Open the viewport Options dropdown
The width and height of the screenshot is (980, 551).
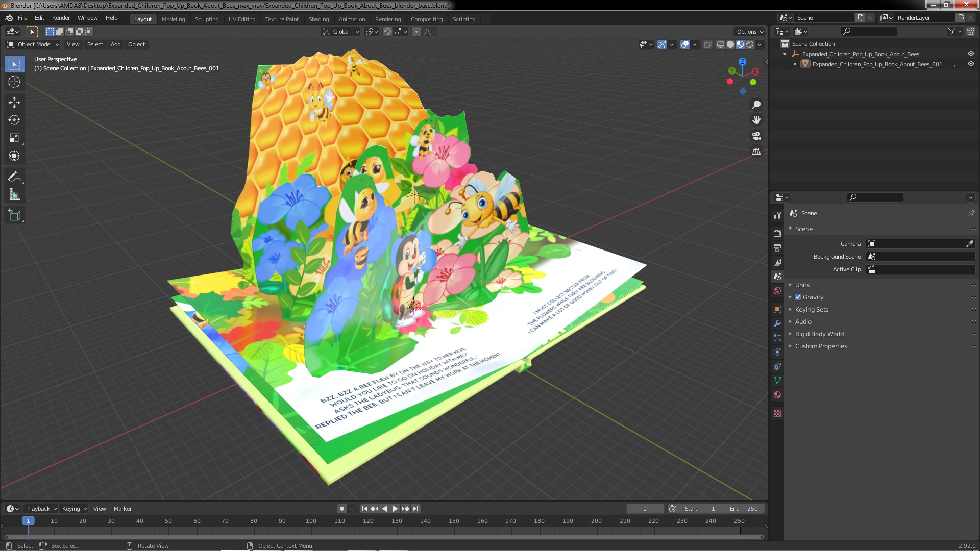tap(750, 32)
